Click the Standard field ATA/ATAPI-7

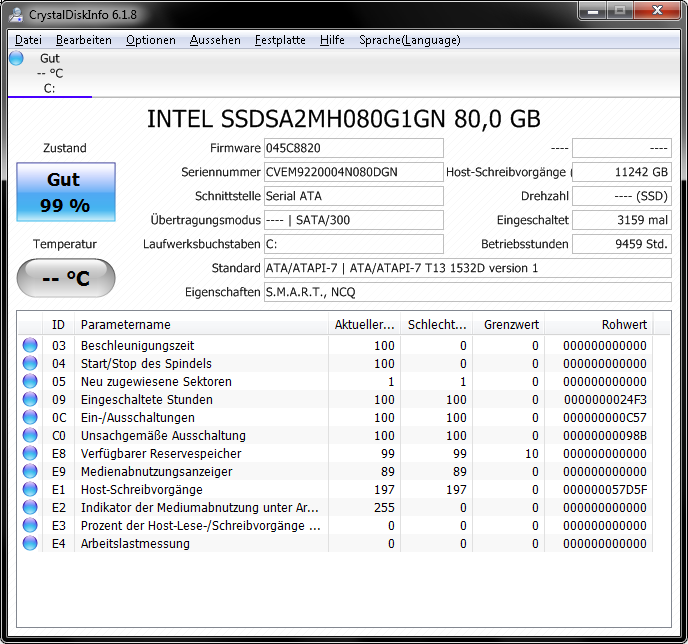(x=468, y=268)
